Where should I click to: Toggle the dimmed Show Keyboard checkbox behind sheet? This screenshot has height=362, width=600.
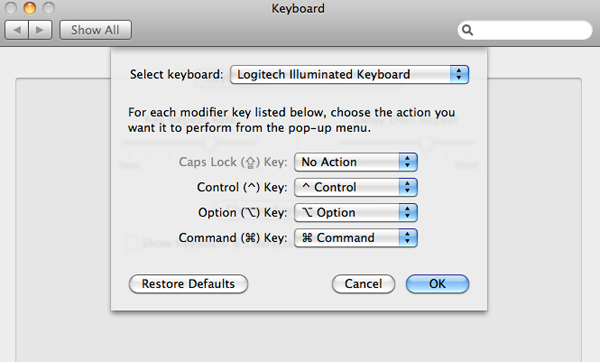[x=131, y=243]
